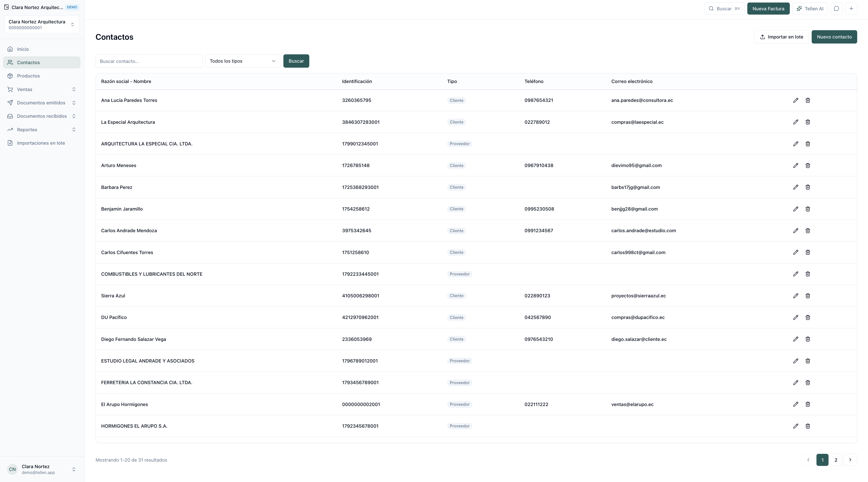Viewport: 868px width, 482px height.
Task: Click Correo electrónico column header
Action: click(x=632, y=81)
